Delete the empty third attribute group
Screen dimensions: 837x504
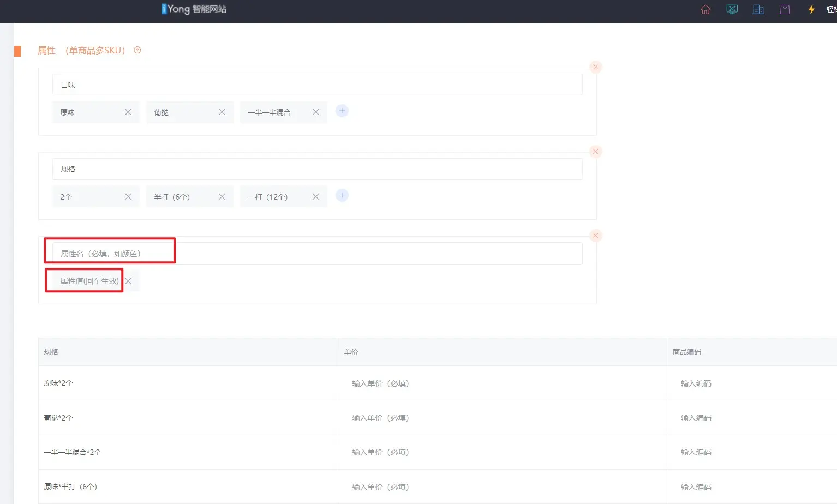point(596,236)
